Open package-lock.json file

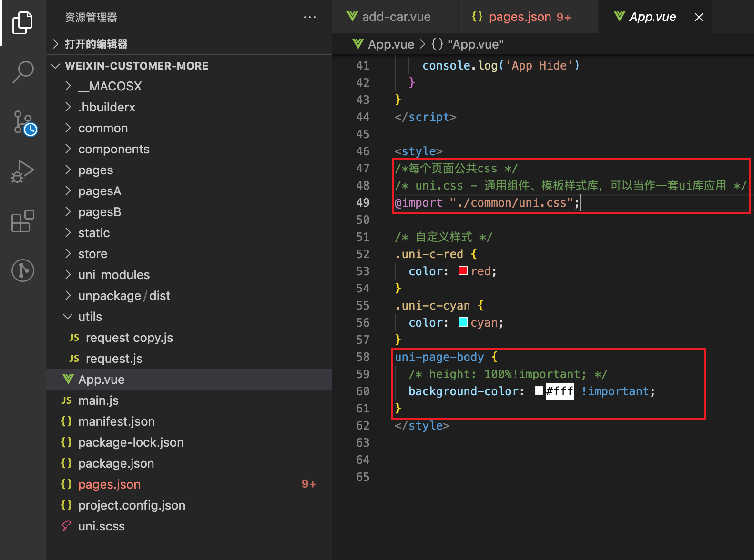point(189,442)
